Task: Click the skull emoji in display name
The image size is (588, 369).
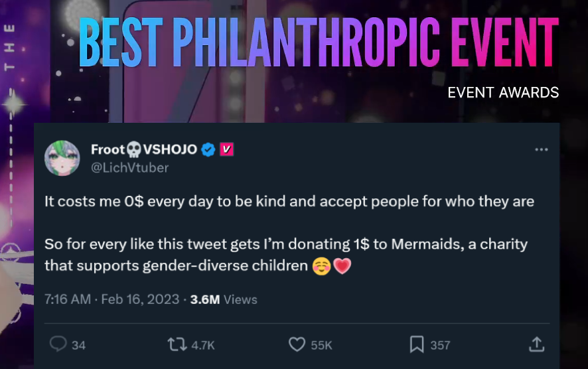Action: click(x=133, y=149)
